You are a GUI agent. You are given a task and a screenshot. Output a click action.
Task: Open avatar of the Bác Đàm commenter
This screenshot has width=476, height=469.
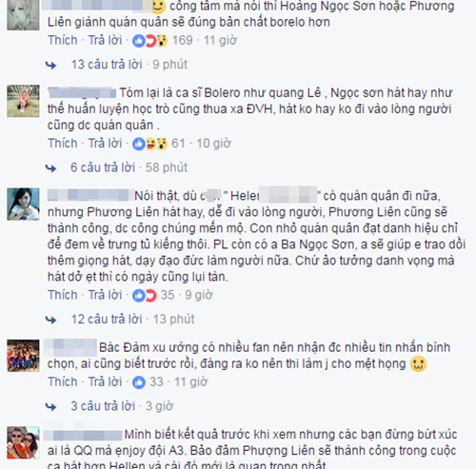coord(23,356)
